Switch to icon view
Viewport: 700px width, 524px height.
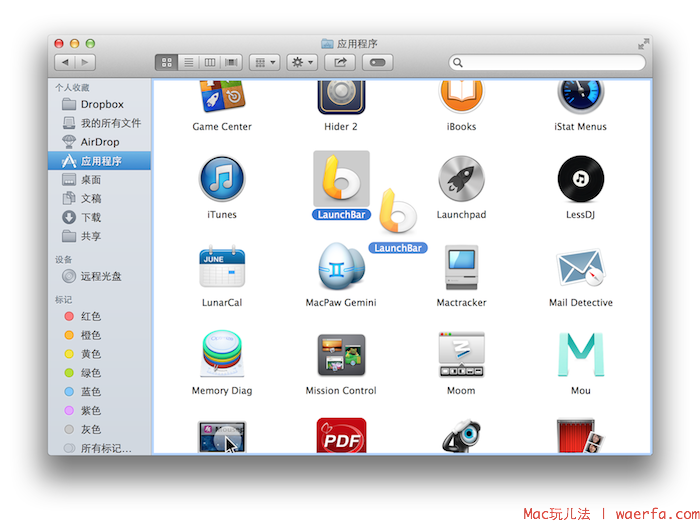(x=167, y=62)
